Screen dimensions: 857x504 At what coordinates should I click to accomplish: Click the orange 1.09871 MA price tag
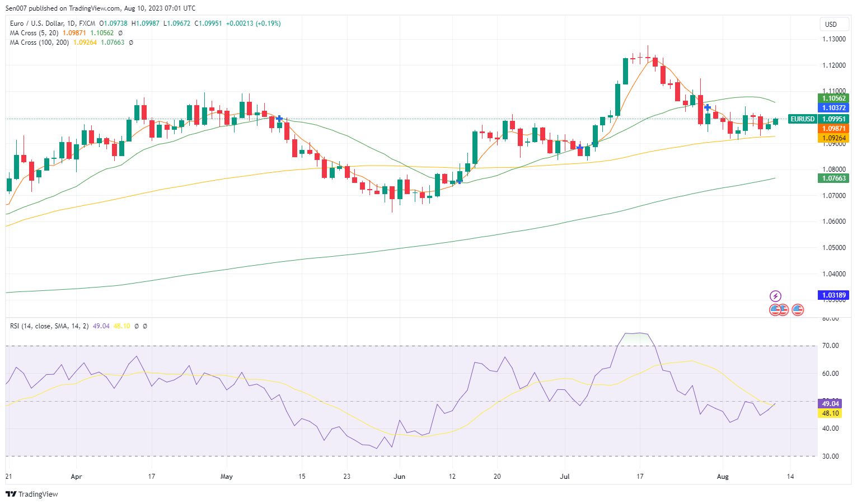pos(833,129)
